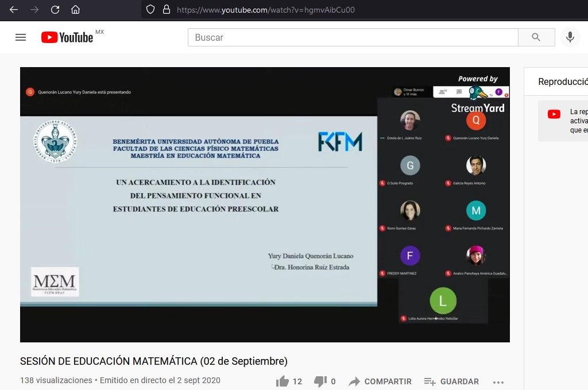Viewport: 588px width, 390px height.
Task: Click the green L participant avatar
Action: (443, 301)
